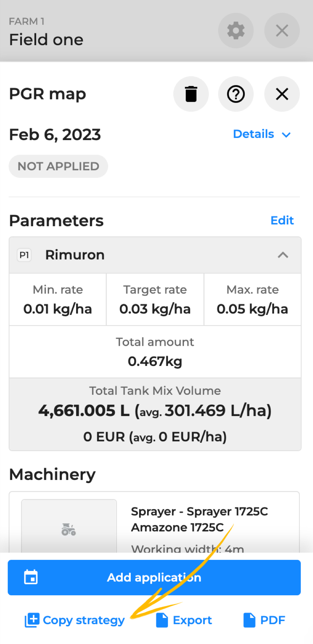Click the PDF document icon

pyautogui.click(x=249, y=620)
